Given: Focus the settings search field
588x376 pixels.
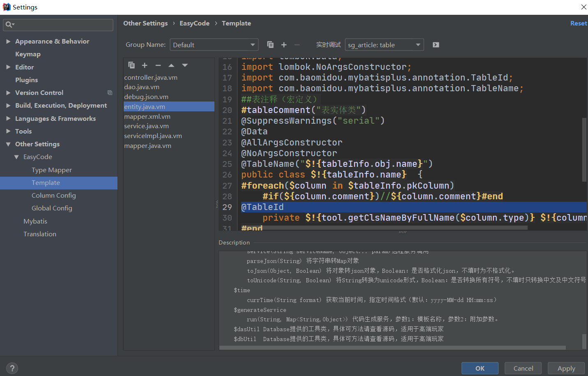Looking at the screenshot, I should pos(58,25).
